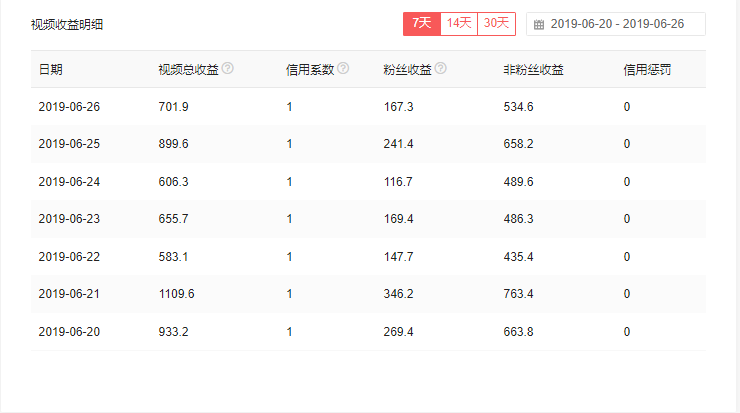Select the 7天 range tab
This screenshot has height=413, width=740.
(421, 24)
